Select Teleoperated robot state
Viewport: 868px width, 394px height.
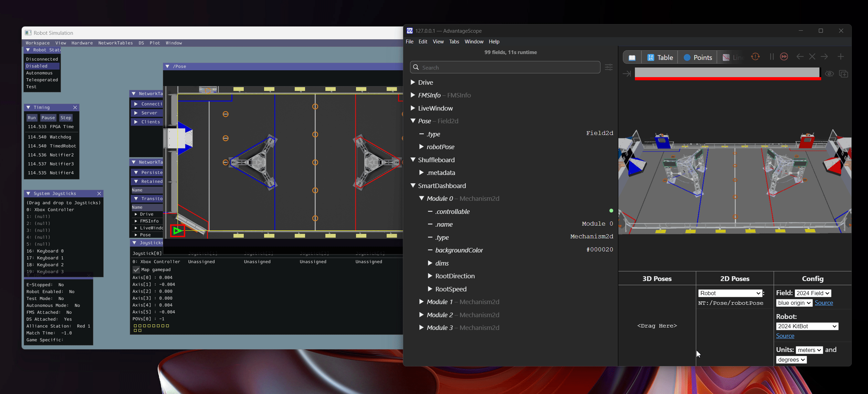coord(42,80)
